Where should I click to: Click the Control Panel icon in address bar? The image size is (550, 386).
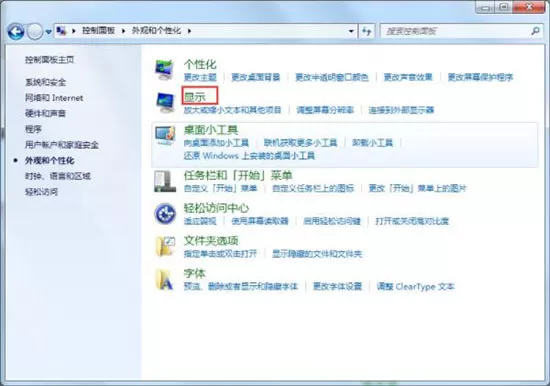pyautogui.click(x=61, y=31)
